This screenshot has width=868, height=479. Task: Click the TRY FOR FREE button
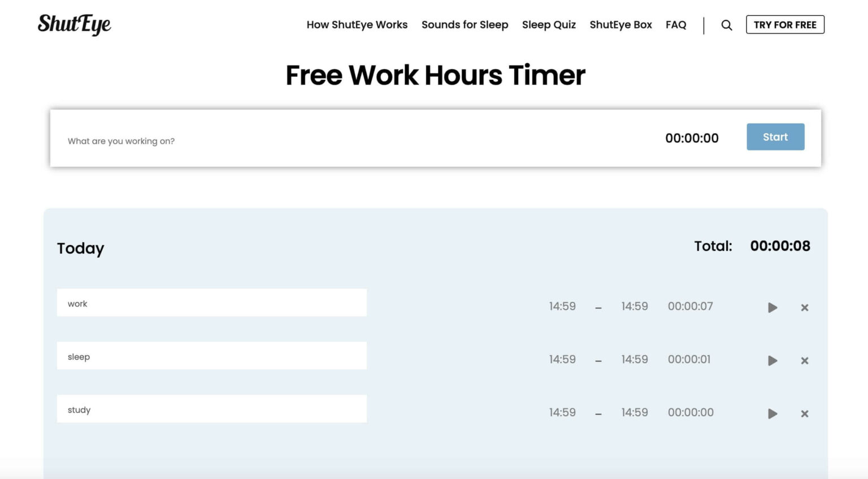(785, 24)
